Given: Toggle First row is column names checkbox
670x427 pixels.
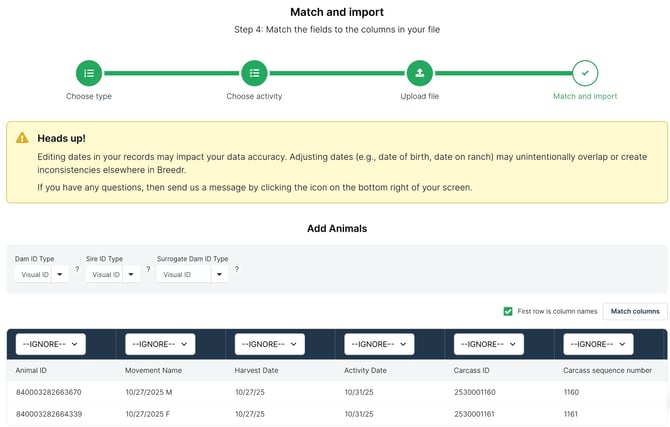Looking at the screenshot, I should click(x=508, y=311).
